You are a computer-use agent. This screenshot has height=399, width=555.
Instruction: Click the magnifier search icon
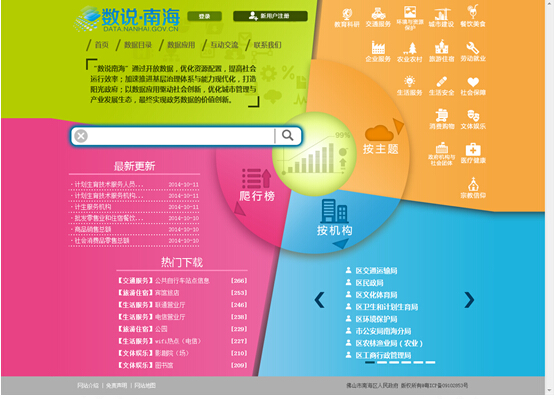pyautogui.click(x=287, y=135)
